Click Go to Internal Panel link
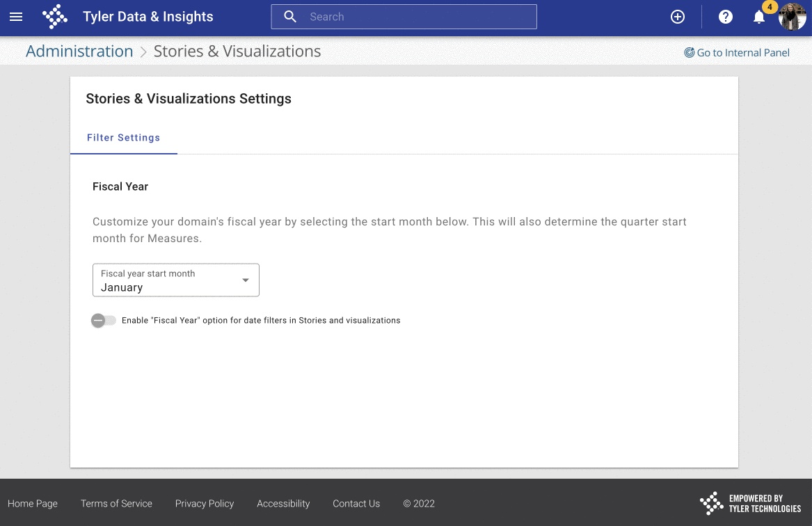Screen dimensions: 812x526 tap(736, 52)
